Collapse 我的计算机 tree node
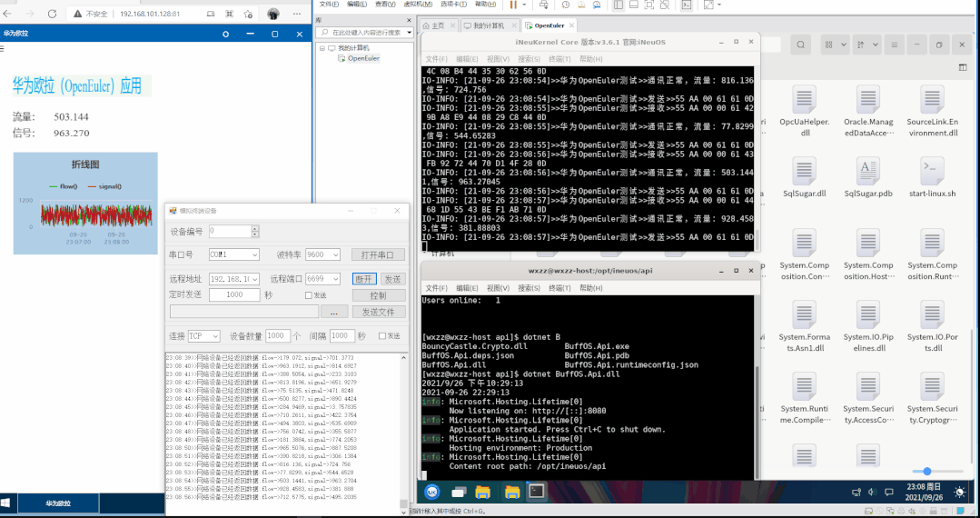The width and height of the screenshot is (980, 518). 322,48
